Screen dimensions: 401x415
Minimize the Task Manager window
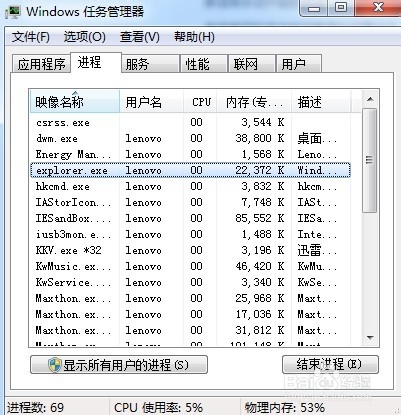(x=314, y=7)
